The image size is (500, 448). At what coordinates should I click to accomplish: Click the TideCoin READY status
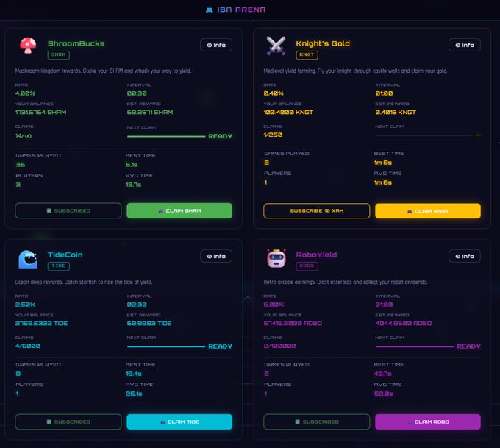click(x=220, y=346)
